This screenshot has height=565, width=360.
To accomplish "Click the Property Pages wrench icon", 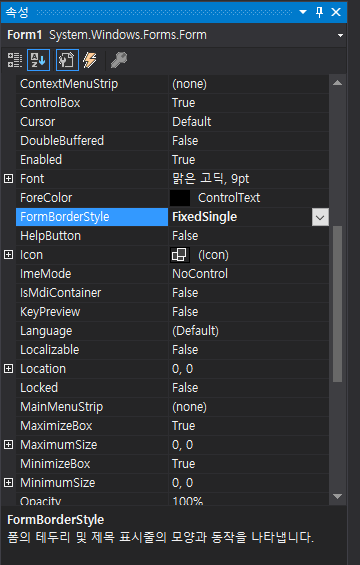I will coord(119,60).
